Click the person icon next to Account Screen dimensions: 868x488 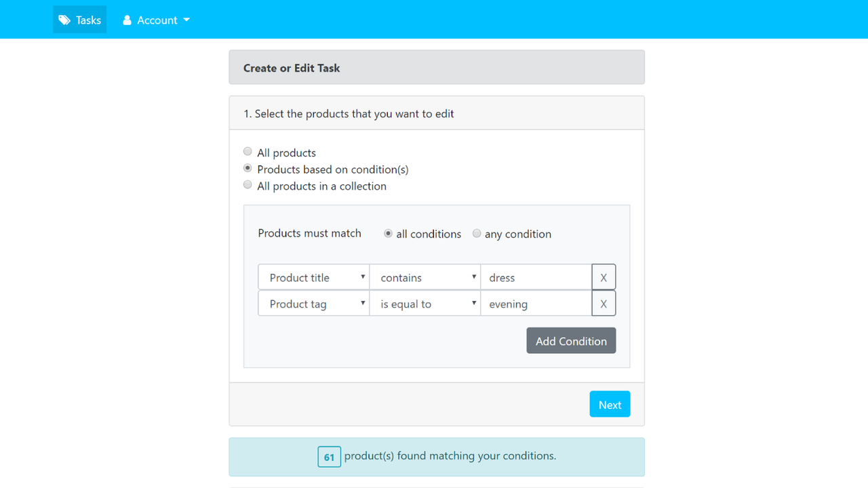tap(127, 20)
